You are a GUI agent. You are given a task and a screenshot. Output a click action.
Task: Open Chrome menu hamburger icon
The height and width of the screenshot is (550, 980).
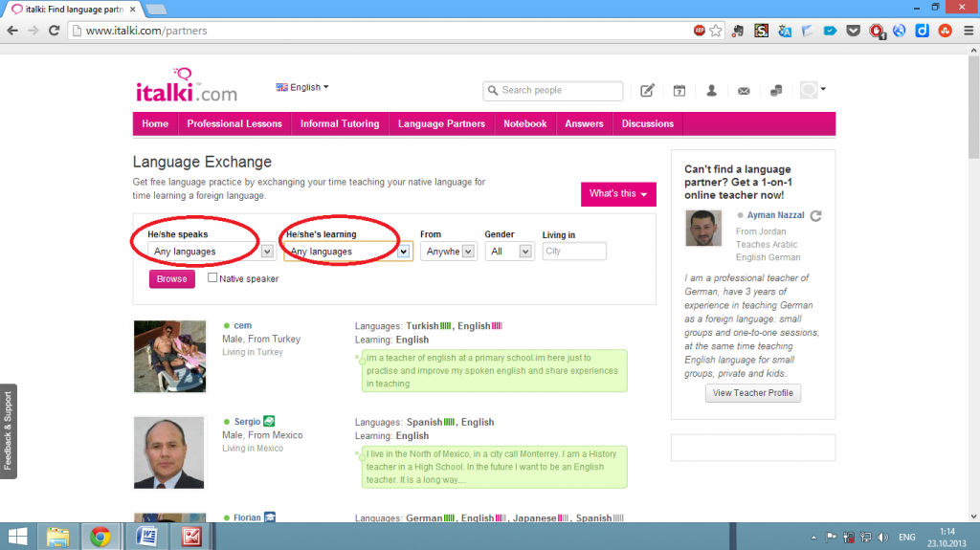pos(969,30)
